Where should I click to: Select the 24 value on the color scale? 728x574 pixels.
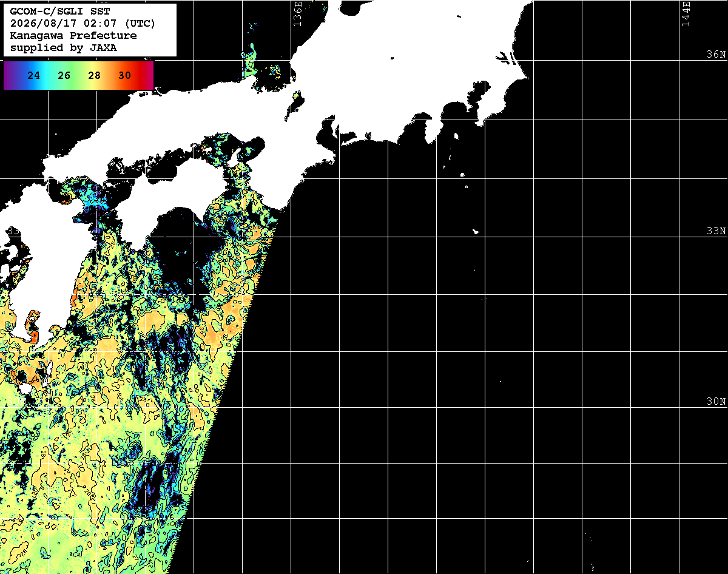coord(34,76)
